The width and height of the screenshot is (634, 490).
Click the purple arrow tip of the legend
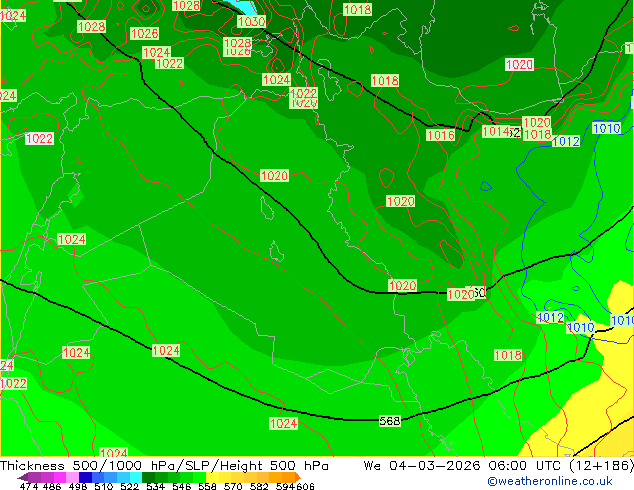tap(22, 477)
